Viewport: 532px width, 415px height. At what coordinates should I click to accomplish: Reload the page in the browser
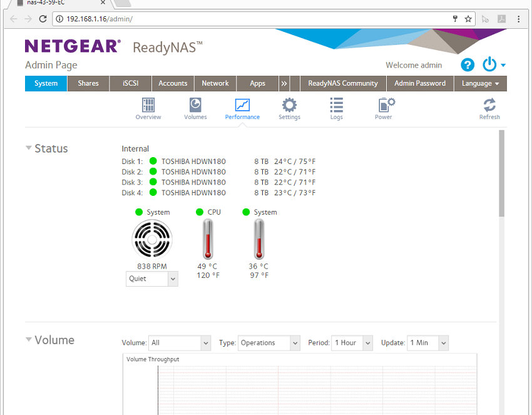coord(43,19)
